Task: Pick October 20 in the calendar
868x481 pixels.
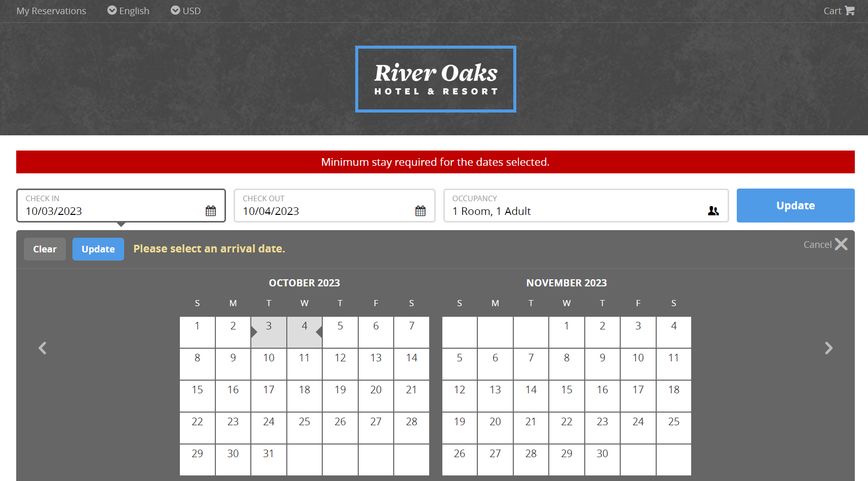Action: (376, 396)
